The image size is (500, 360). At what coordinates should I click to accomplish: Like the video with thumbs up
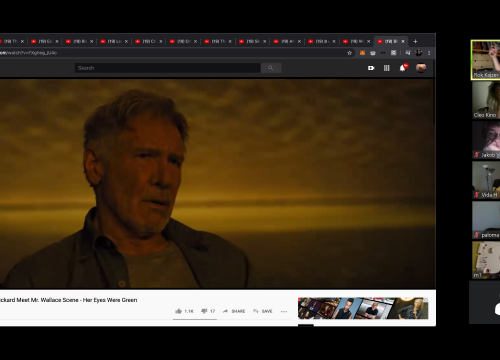pos(184,311)
